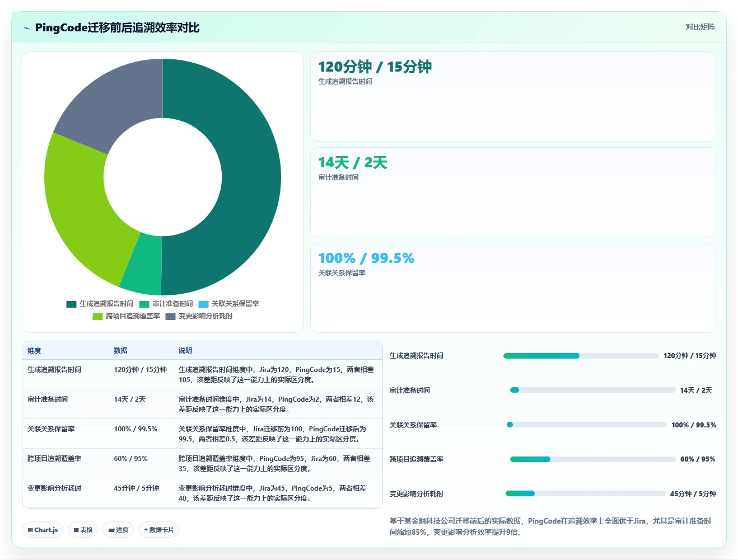Toggle the 变更影响分析耗时 legend swatch

pyautogui.click(x=170, y=317)
